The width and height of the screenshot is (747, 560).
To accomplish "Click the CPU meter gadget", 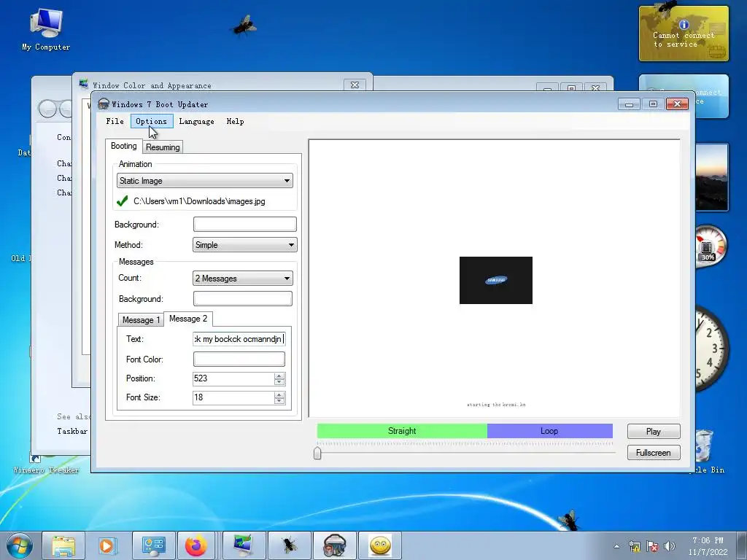I will click(x=711, y=246).
